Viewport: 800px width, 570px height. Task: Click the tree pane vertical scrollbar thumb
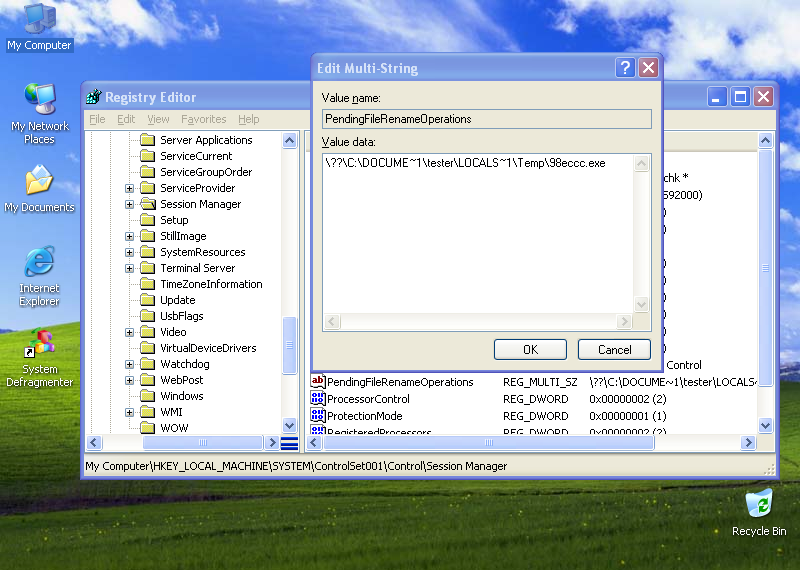tap(289, 345)
